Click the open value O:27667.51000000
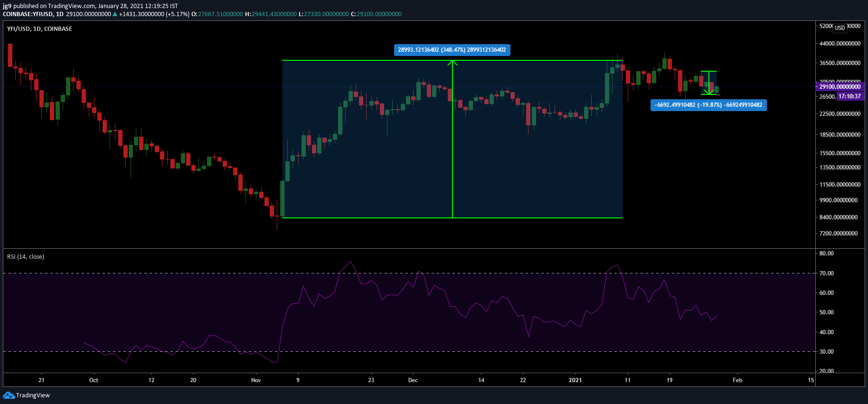Image resolution: width=868 pixels, height=404 pixels. tap(217, 14)
